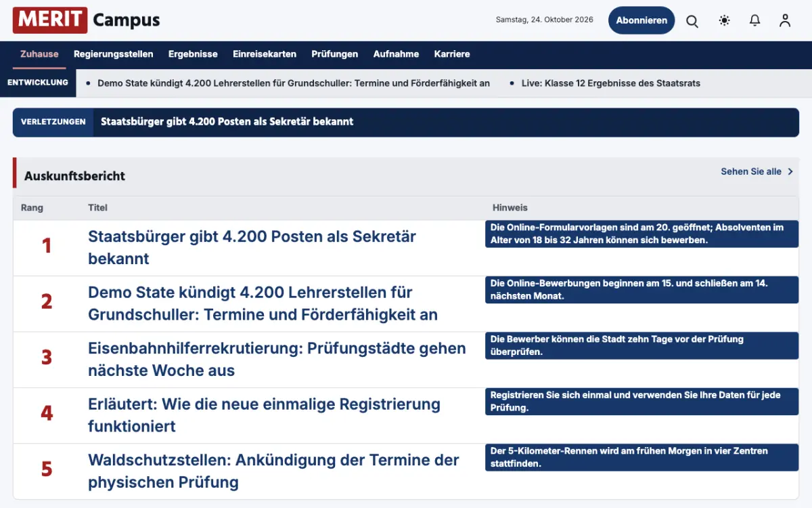
Task: Click the MERIT Campus logo
Action: coord(86,20)
